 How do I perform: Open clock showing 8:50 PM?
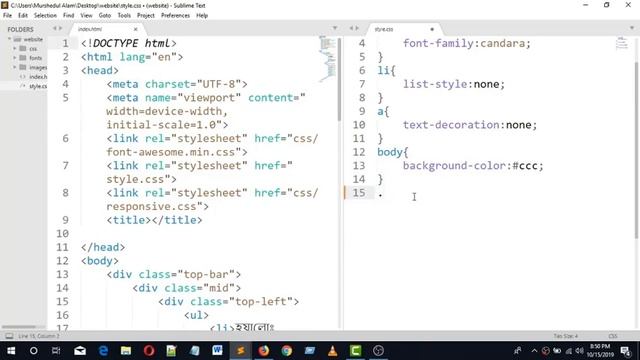600,350
